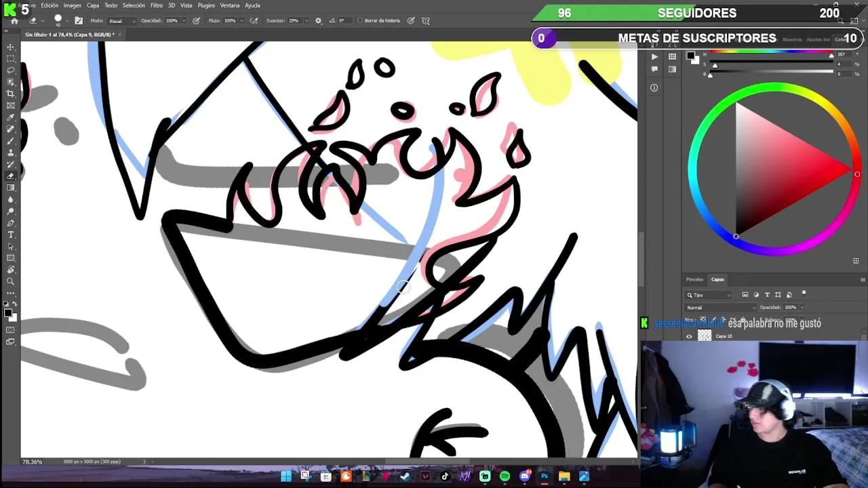Select the Eyedropper tool
Viewport: 868px width, 488px height.
pyautogui.click(x=11, y=117)
